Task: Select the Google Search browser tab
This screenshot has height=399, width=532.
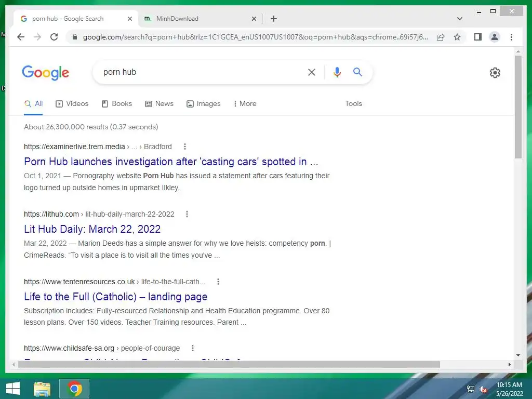Action: (75, 19)
